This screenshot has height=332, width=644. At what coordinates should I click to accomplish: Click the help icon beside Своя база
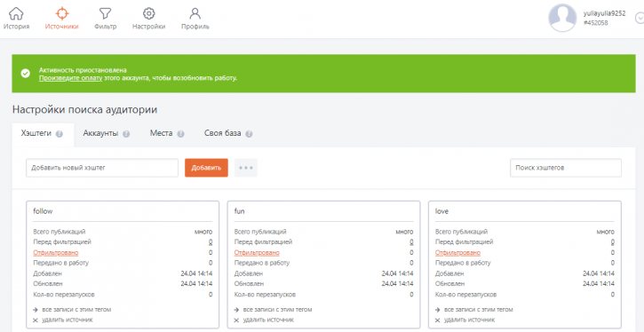249,134
